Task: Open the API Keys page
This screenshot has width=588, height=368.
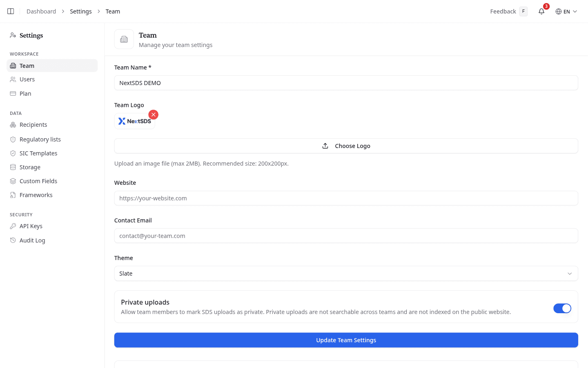Action: tap(52, 226)
